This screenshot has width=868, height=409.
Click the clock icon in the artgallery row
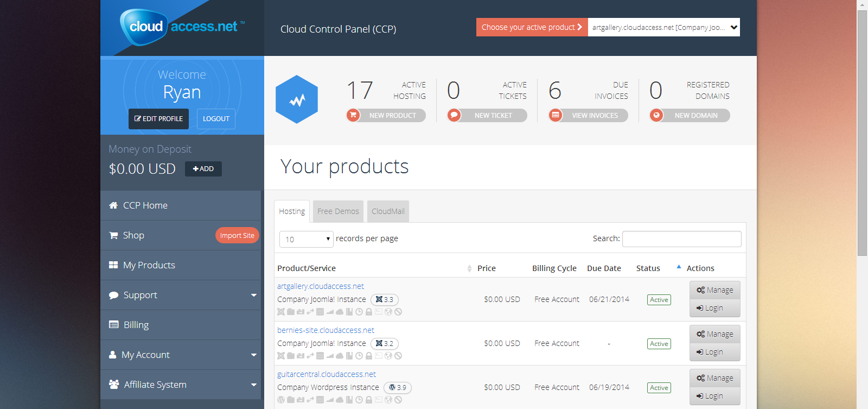(359, 312)
